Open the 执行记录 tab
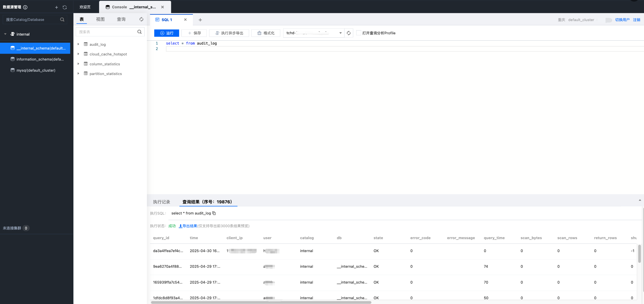The width and height of the screenshot is (644, 304). pyautogui.click(x=162, y=202)
